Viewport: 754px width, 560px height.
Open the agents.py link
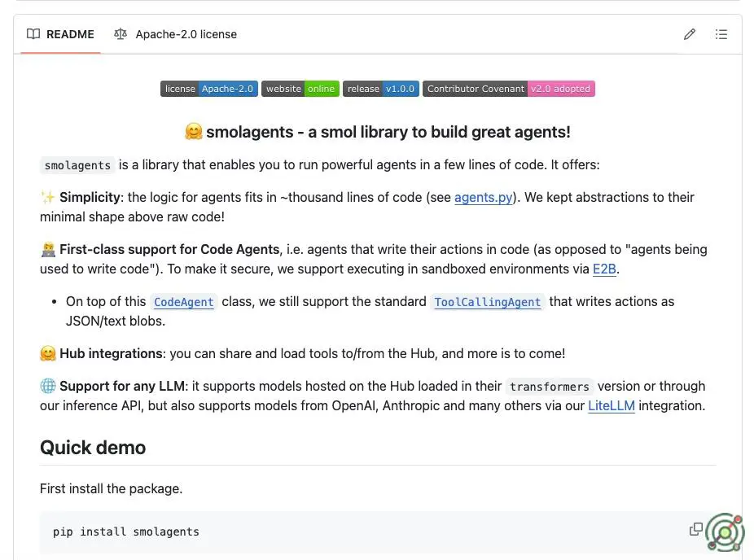coord(484,197)
